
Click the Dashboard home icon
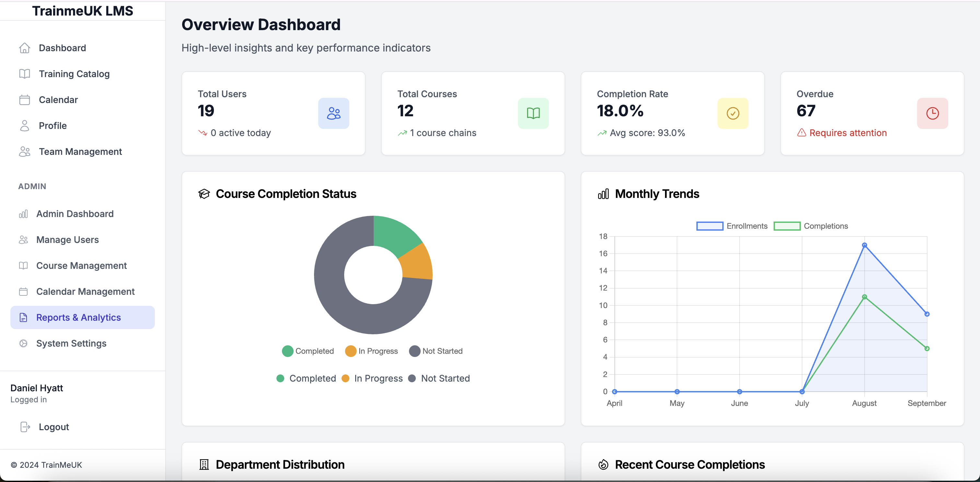24,48
